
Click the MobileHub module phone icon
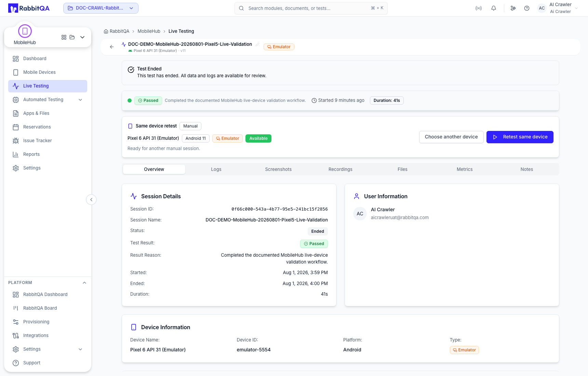tap(25, 31)
